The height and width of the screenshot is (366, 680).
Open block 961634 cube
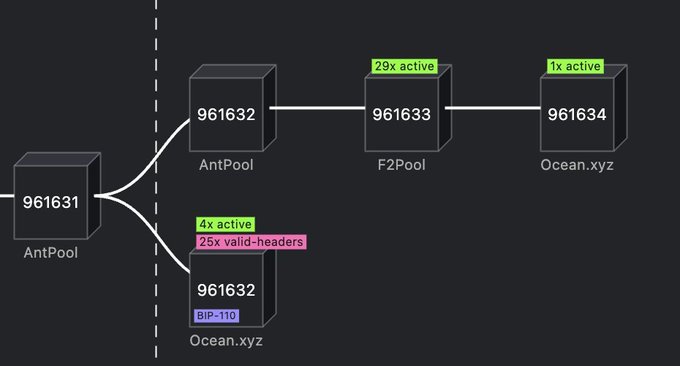583,108
